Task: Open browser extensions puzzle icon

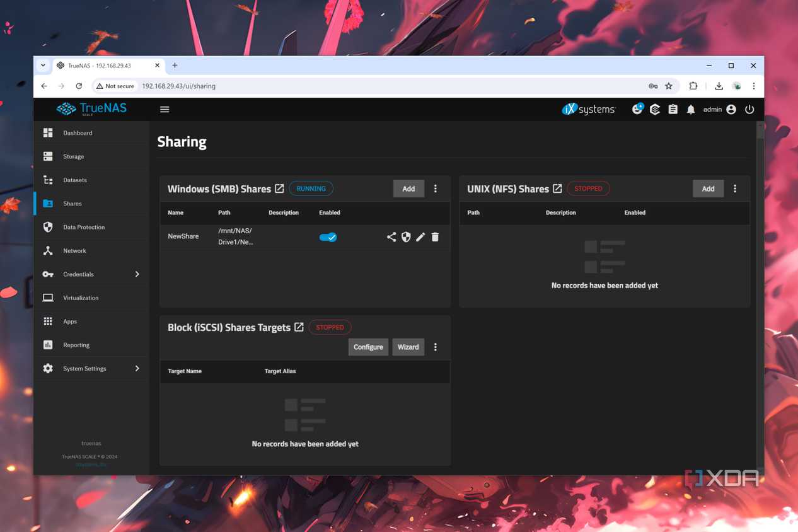Action: 693,86
